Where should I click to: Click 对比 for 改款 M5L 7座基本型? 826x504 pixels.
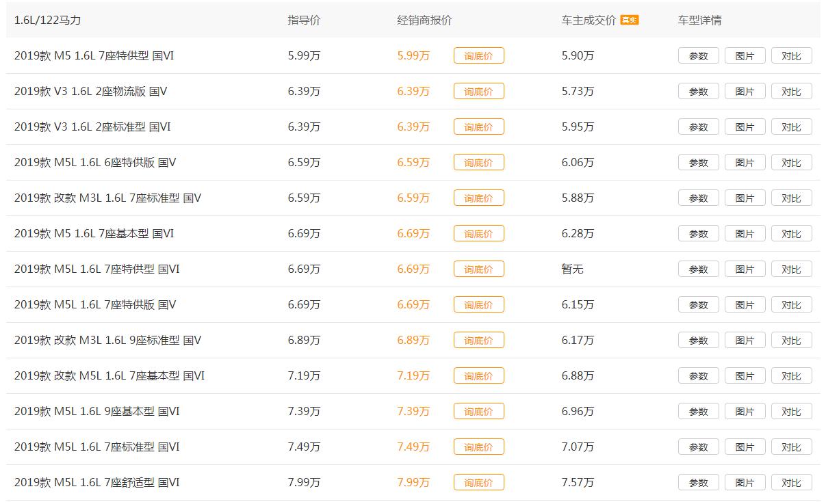point(791,376)
